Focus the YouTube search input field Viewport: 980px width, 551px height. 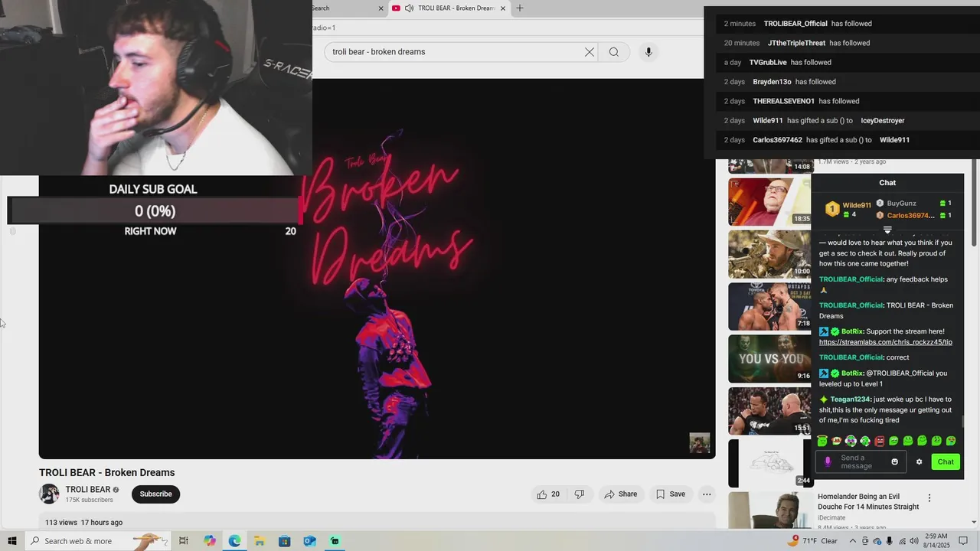coord(456,52)
